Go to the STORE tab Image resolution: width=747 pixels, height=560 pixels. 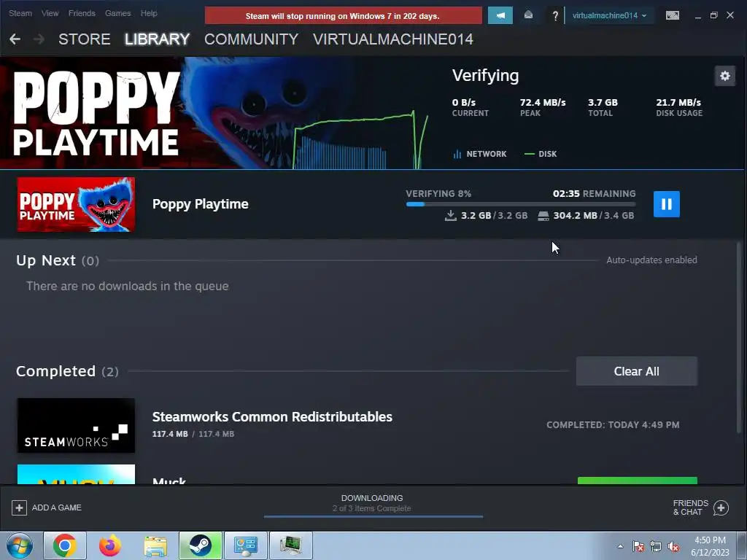coord(85,39)
